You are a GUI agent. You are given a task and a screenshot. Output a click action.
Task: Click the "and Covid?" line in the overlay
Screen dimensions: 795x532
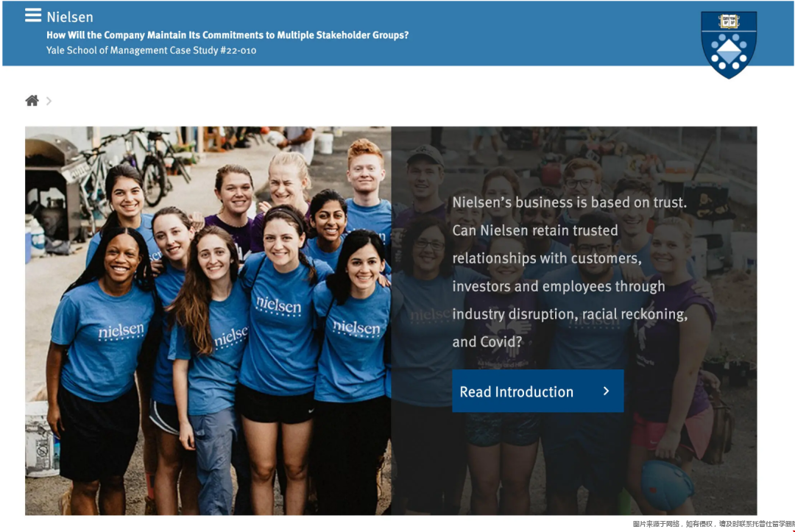click(487, 342)
